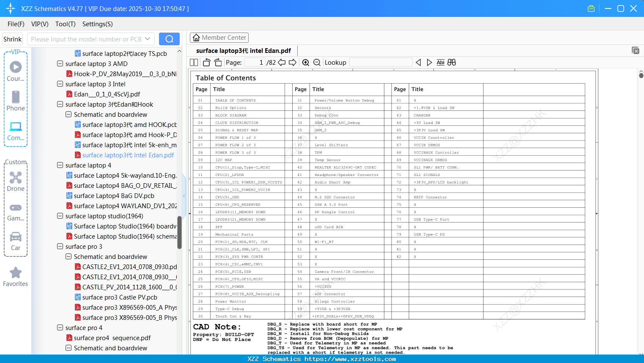Open the Car sidebar category
Viewport: 644px width, 363px height.
pyautogui.click(x=16, y=242)
